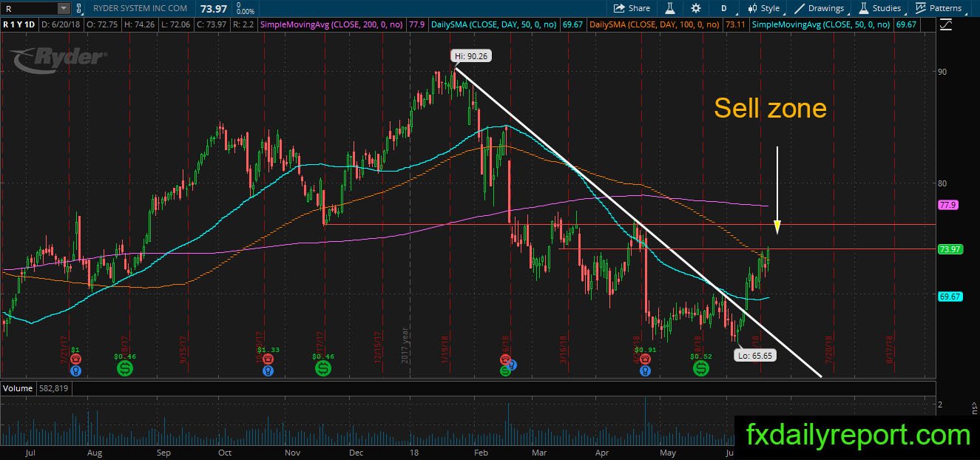Click the $1.33 earnings phone icon
980x460 pixels.
click(268, 358)
